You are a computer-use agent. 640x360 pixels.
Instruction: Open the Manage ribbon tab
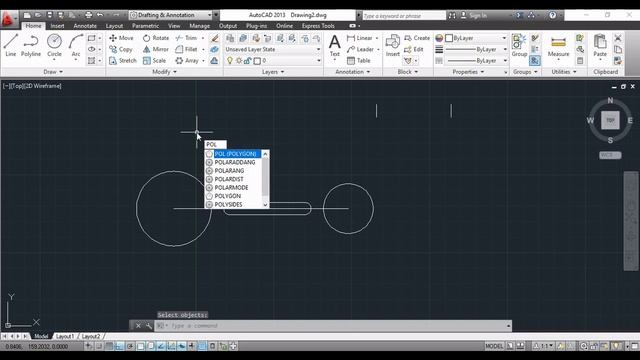click(200, 26)
